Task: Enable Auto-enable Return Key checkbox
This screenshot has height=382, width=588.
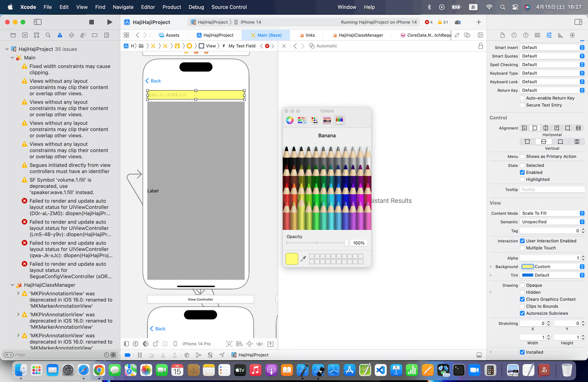Action: click(x=522, y=98)
